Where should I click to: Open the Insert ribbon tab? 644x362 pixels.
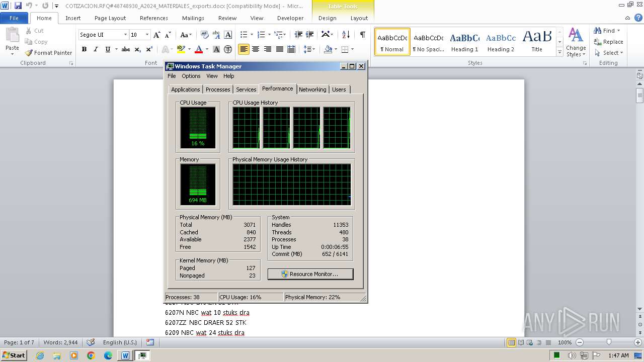(x=73, y=18)
